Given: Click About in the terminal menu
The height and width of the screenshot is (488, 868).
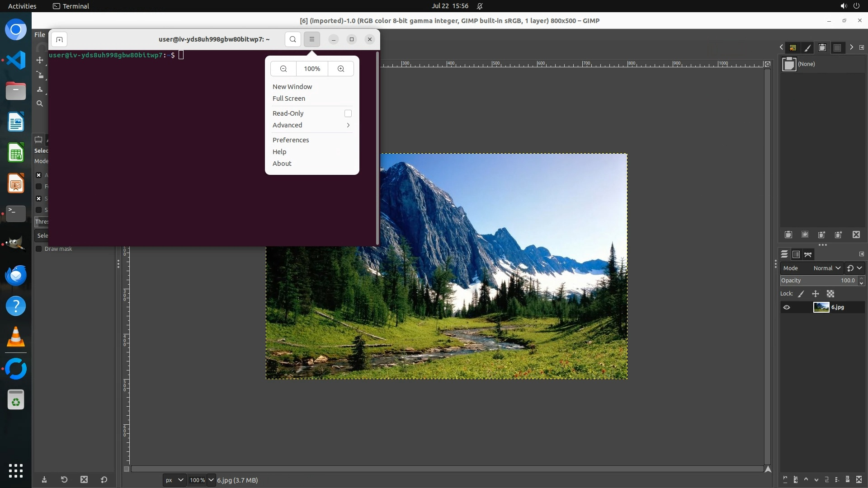Looking at the screenshot, I should [x=282, y=164].
